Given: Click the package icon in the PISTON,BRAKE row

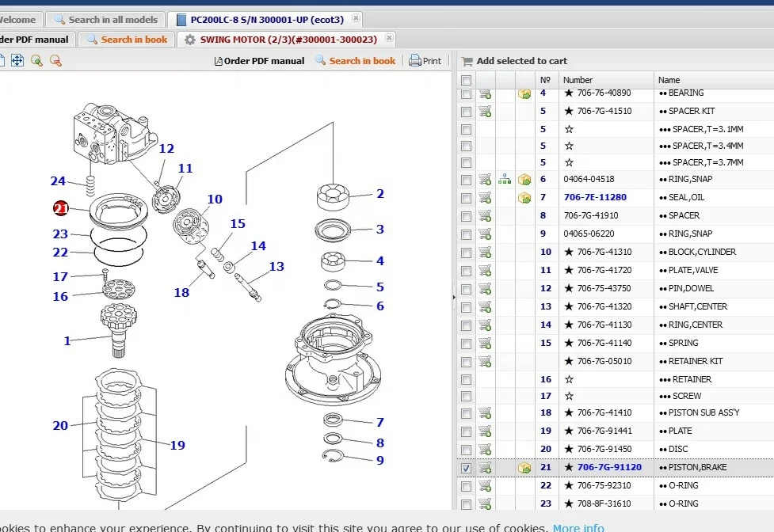Looking at the screenshot, I should point(524,468).
